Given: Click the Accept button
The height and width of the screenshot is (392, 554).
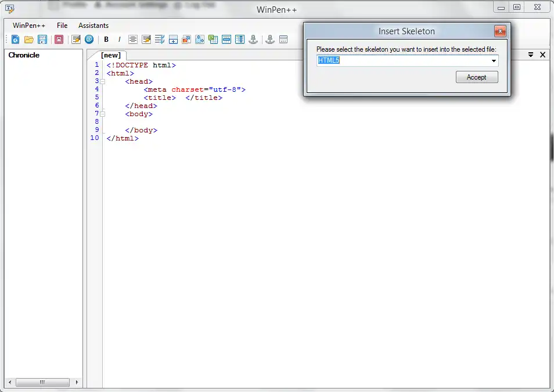Looking at the screenshot, I should point(477,77).
